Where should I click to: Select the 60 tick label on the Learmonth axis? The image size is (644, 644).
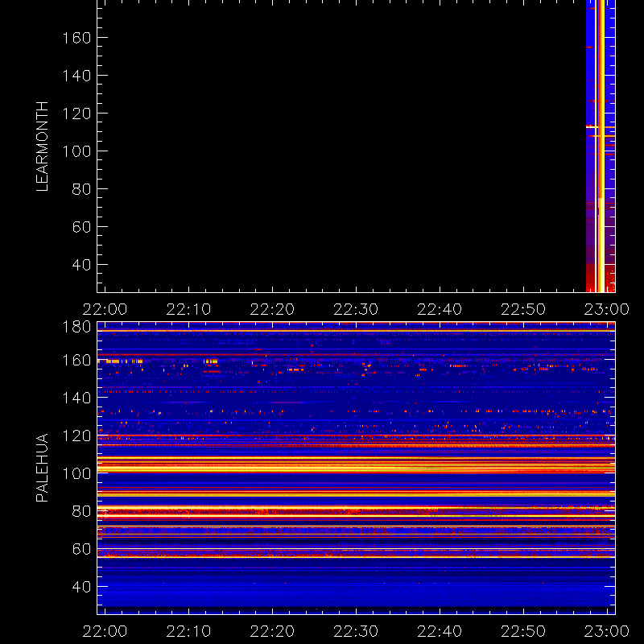81,227
